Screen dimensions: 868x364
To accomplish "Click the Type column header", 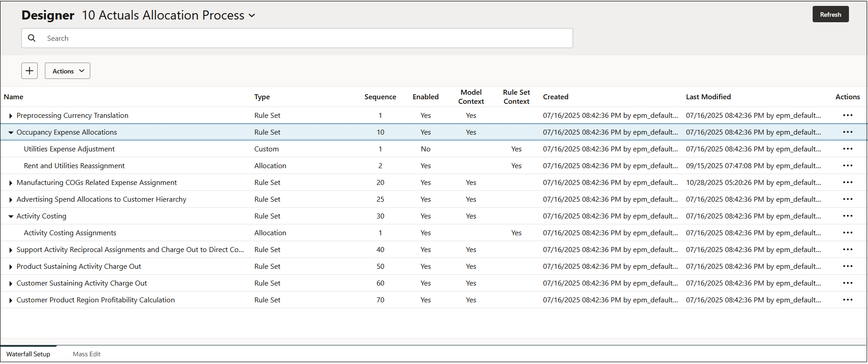I will tap(262, 97).
